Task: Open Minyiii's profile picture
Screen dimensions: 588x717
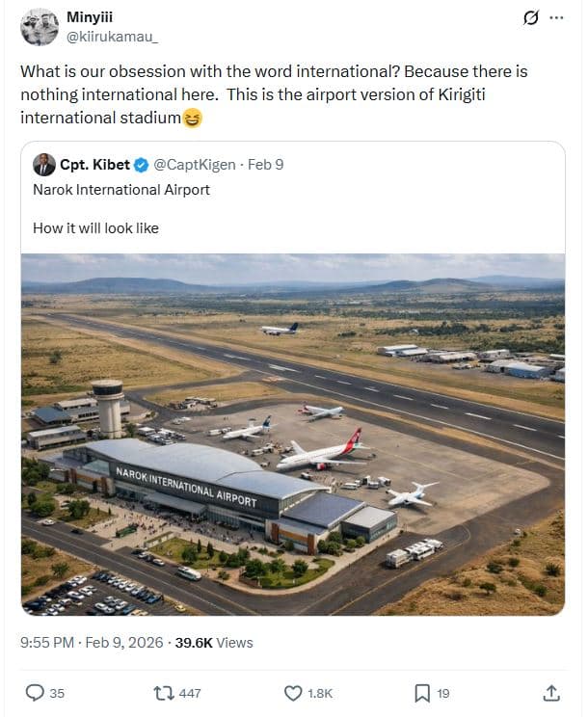Action: click(40, 27)
